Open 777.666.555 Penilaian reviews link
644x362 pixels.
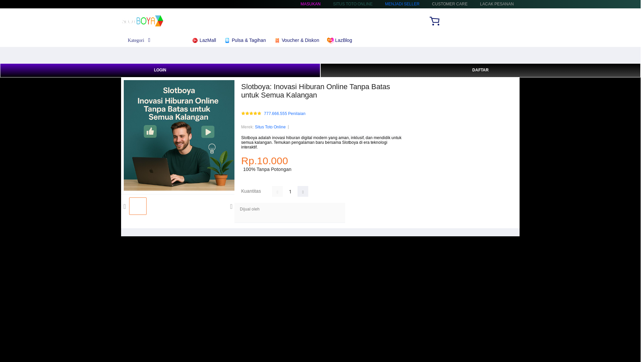[x=284, y=114]
